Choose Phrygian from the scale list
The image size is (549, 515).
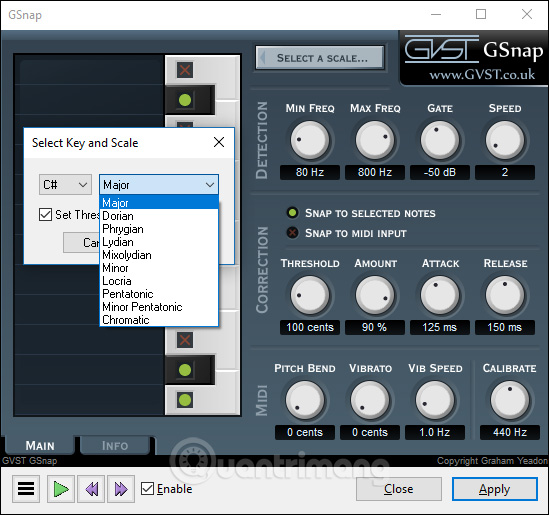[x=159, y=229]
